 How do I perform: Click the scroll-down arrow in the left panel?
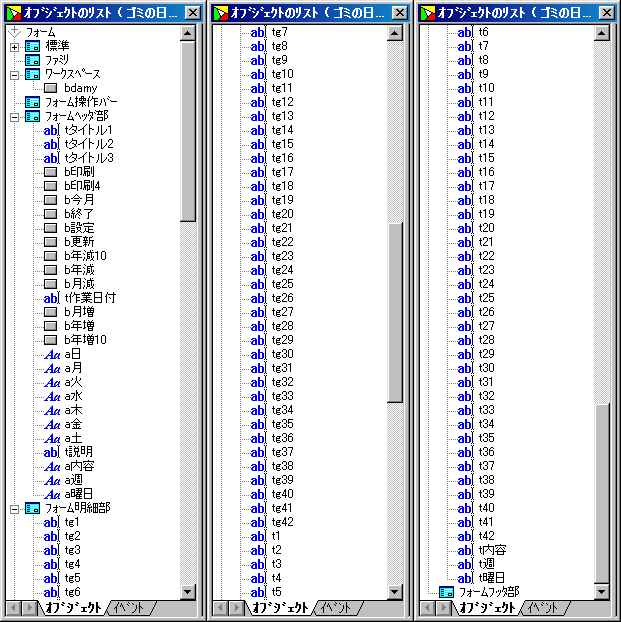click(188, 592)
